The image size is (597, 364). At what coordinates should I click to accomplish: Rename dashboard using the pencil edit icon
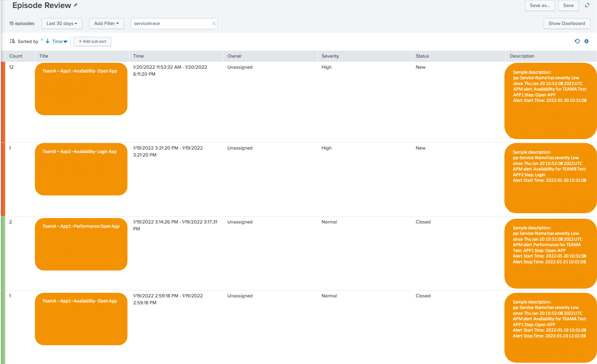click(x=75, y=5)
